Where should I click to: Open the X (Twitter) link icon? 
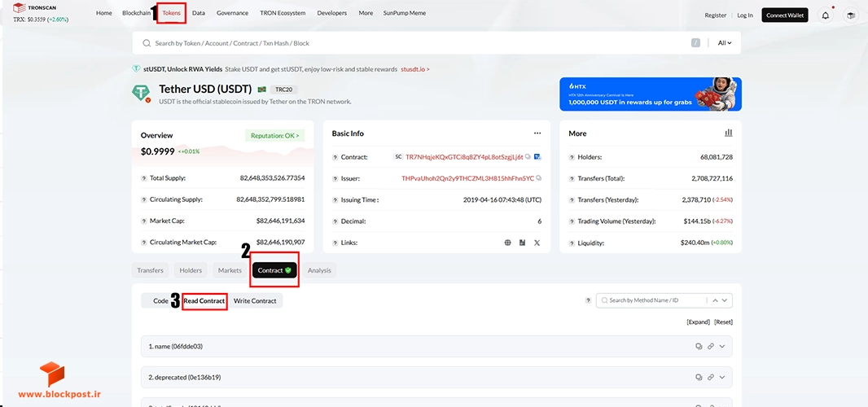[x=537, y=243]
